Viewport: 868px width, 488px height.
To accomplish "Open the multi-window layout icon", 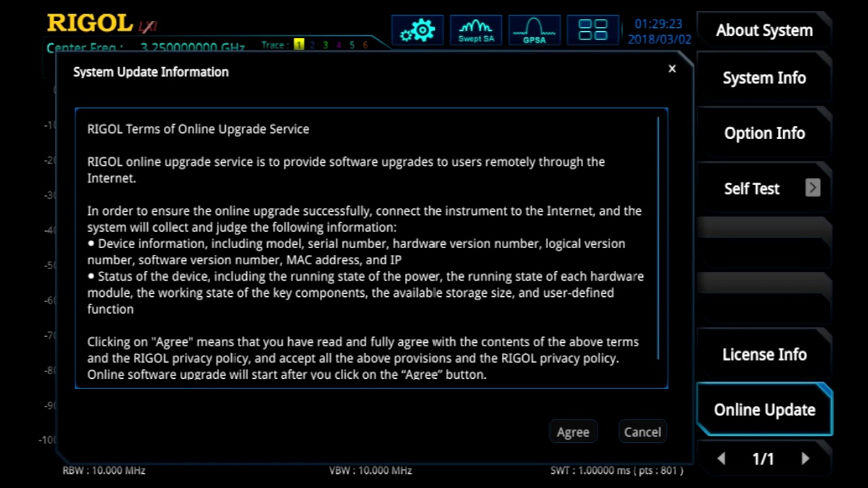I will pos(593,30).
